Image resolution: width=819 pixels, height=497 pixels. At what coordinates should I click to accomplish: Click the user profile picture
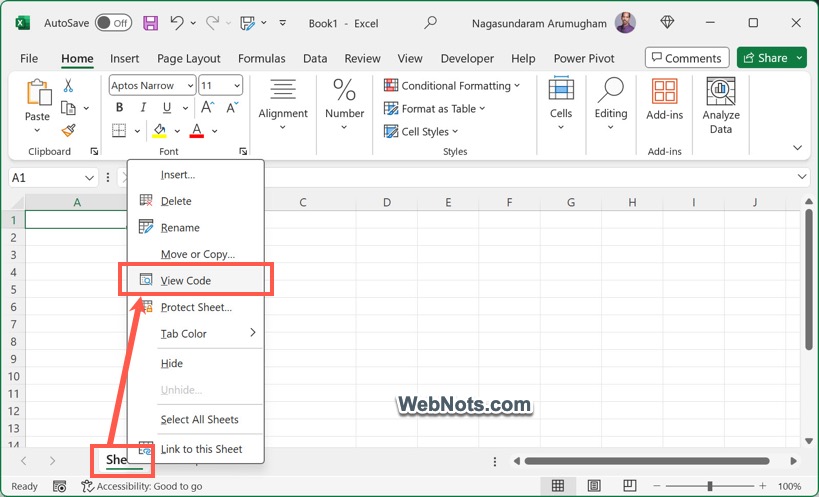[x=625, y=22]
